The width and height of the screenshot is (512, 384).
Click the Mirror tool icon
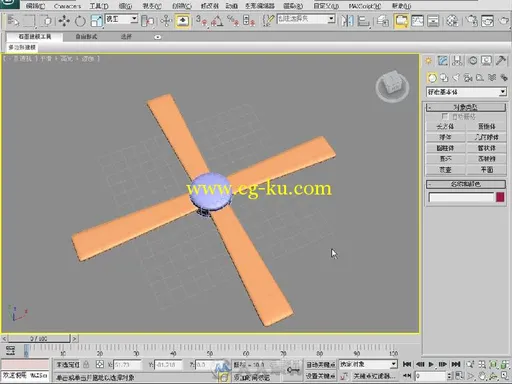click(347, 21)
